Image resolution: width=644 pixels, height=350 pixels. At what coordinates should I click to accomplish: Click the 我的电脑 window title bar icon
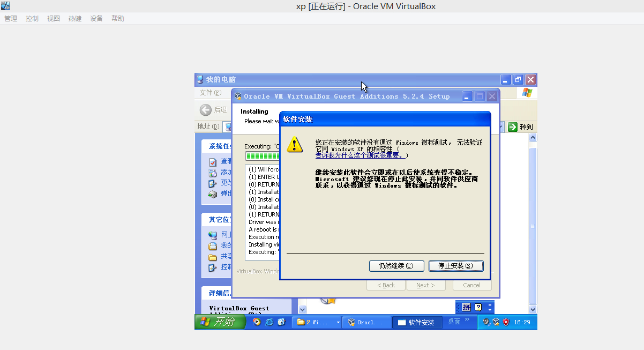click(200, 79)
